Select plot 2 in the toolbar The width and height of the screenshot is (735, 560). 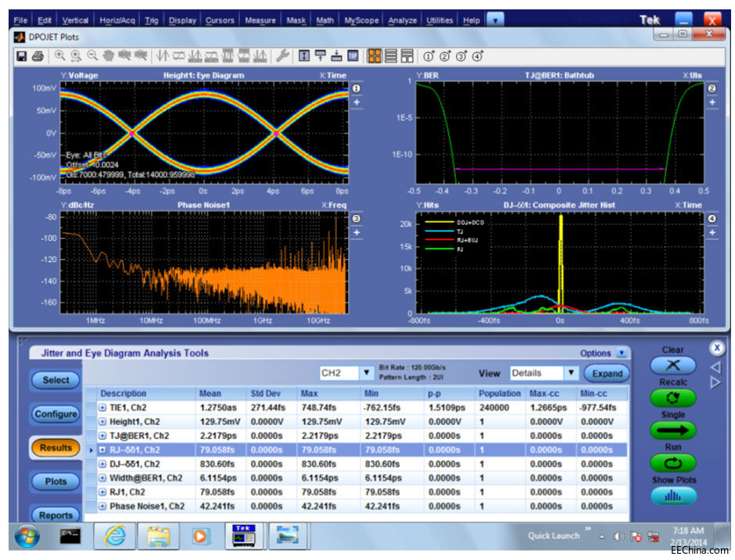click(445, 56)
